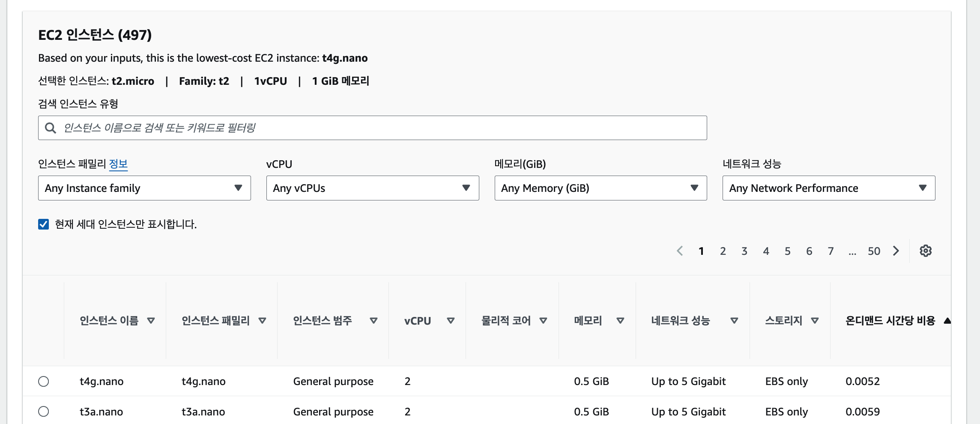Go to next page arrow
Viewport: 980px width, 424px height.
[x=896, y=251]
